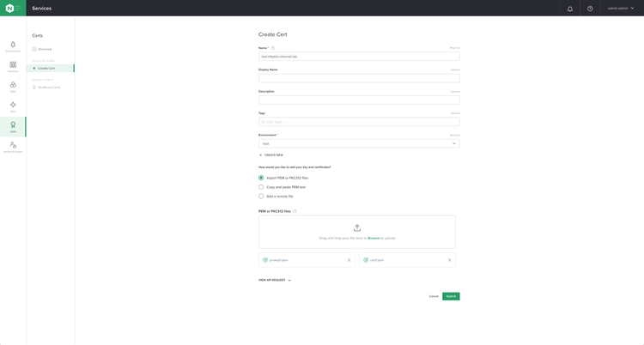Open the admin admin user menu

(x=621, y=9)
